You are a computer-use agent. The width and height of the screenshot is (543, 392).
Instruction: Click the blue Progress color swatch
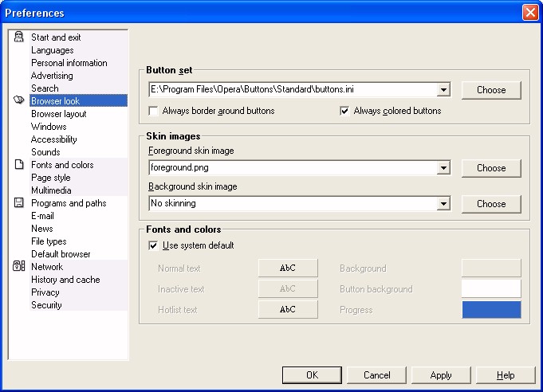pos(491,309)
